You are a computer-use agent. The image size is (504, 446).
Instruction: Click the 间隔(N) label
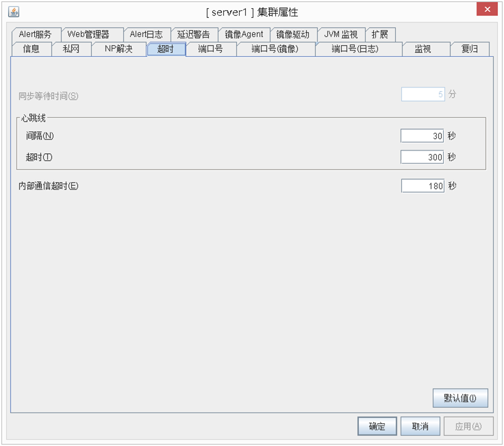click(x=40, y=136)
